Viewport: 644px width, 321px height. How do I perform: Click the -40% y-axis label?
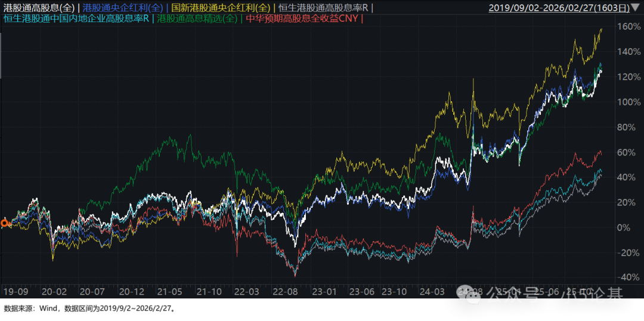tap(628, 278)
